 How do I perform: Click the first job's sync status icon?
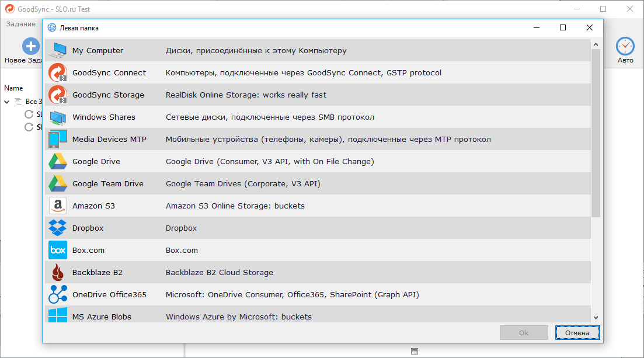click(29, 114)
